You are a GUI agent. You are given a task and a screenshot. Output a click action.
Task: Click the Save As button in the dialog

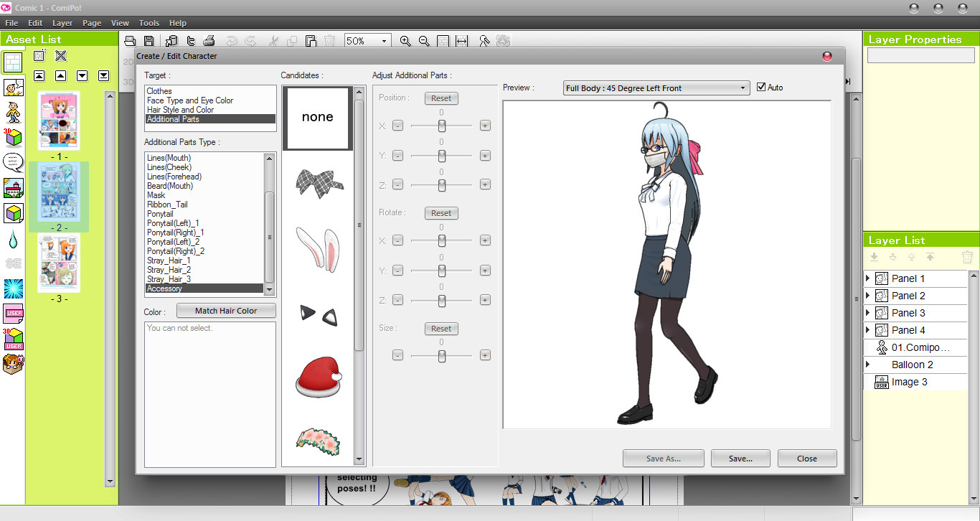(x=663, y=458)
